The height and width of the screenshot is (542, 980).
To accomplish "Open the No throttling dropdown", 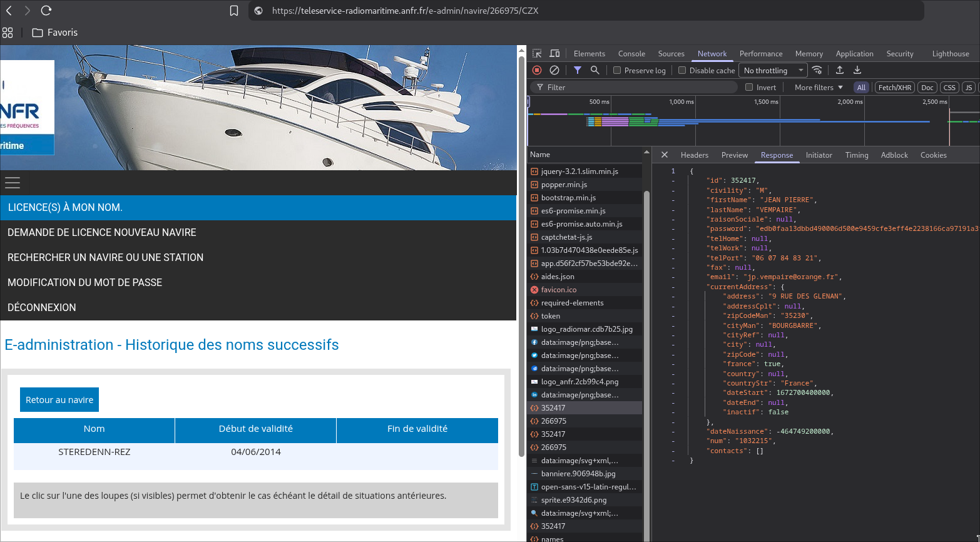I will (773, 70).
